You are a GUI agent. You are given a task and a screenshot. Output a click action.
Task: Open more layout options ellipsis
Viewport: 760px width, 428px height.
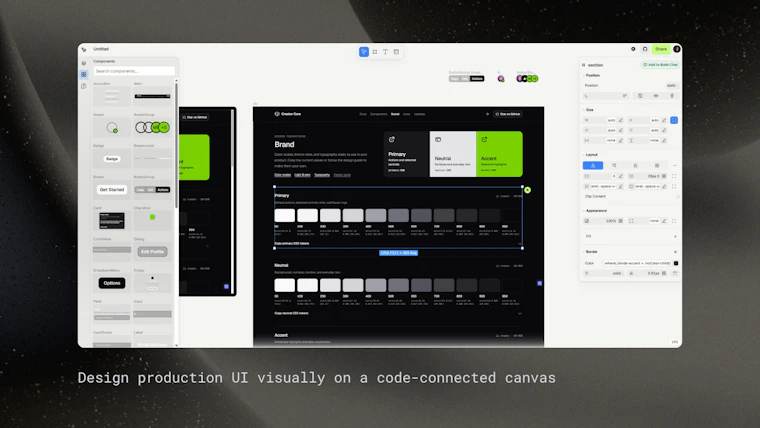(x=674, y=165)
